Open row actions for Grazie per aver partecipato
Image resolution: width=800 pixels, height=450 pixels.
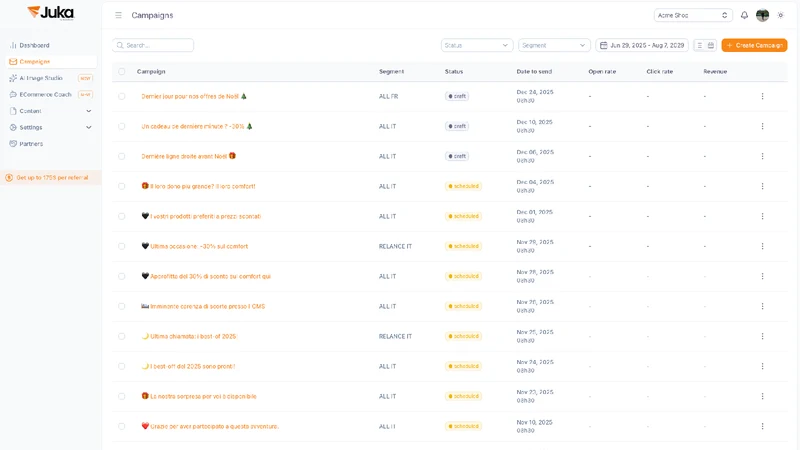point(762,426)
